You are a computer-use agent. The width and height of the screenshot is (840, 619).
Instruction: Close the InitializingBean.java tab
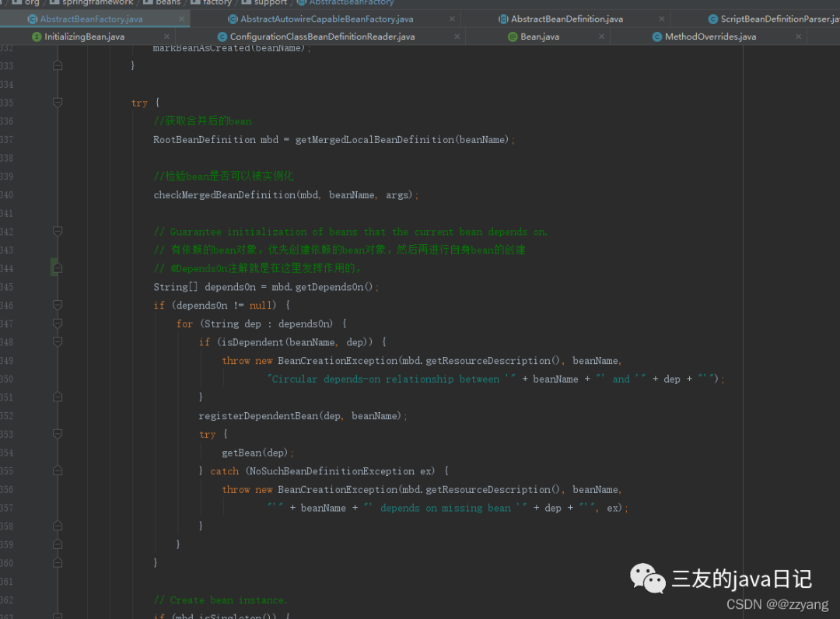[166, 37]
